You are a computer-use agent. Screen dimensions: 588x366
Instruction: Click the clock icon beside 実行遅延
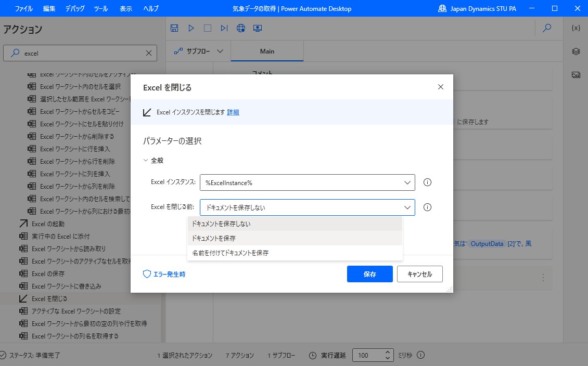pos(313,356)
